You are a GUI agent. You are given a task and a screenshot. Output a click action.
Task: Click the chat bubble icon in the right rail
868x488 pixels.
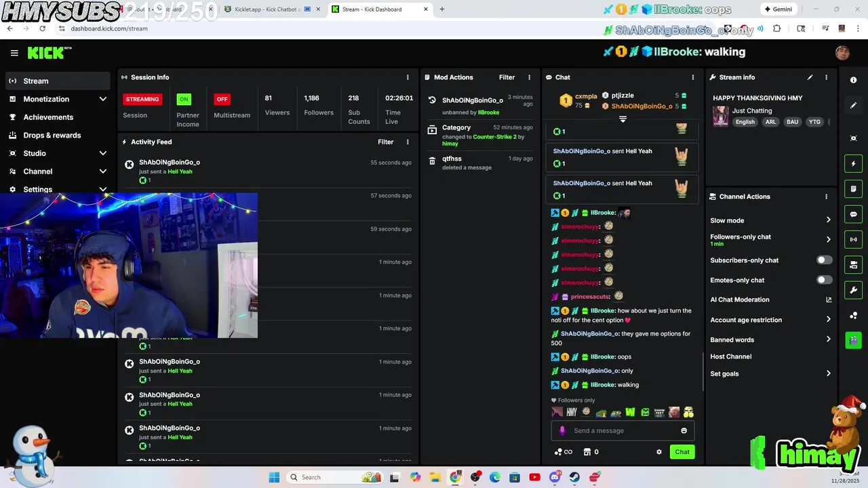854,214
